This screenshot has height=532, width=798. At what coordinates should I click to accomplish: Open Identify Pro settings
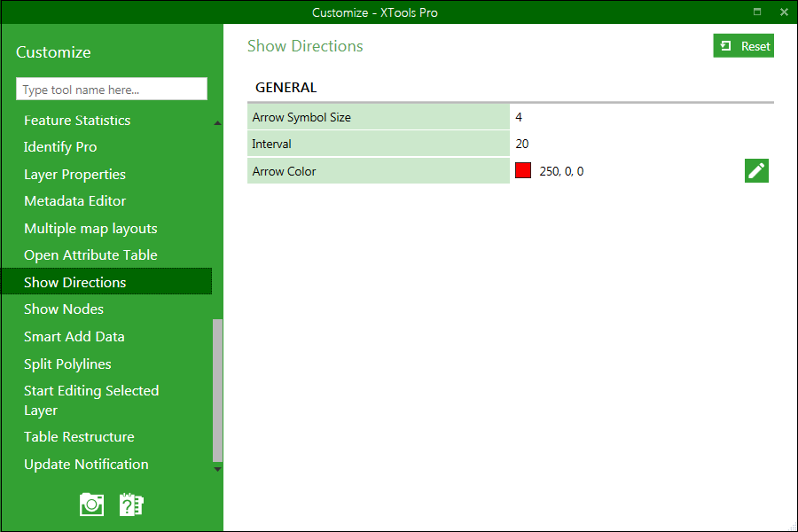(60, 147)
